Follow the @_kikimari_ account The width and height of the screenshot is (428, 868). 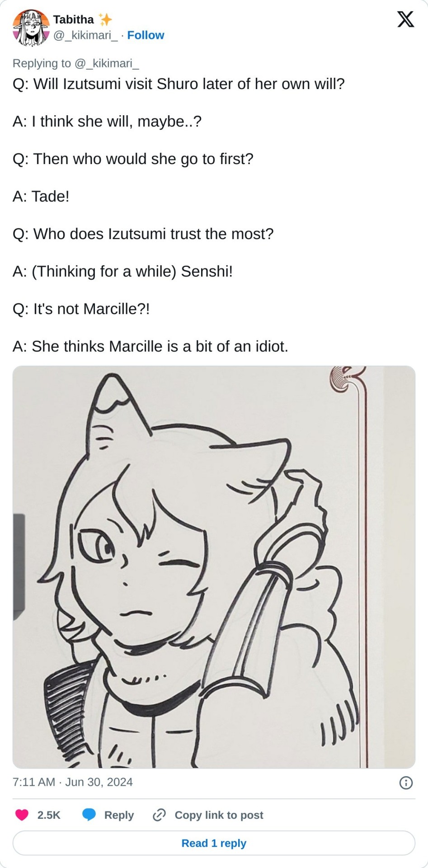coord(146,35)
